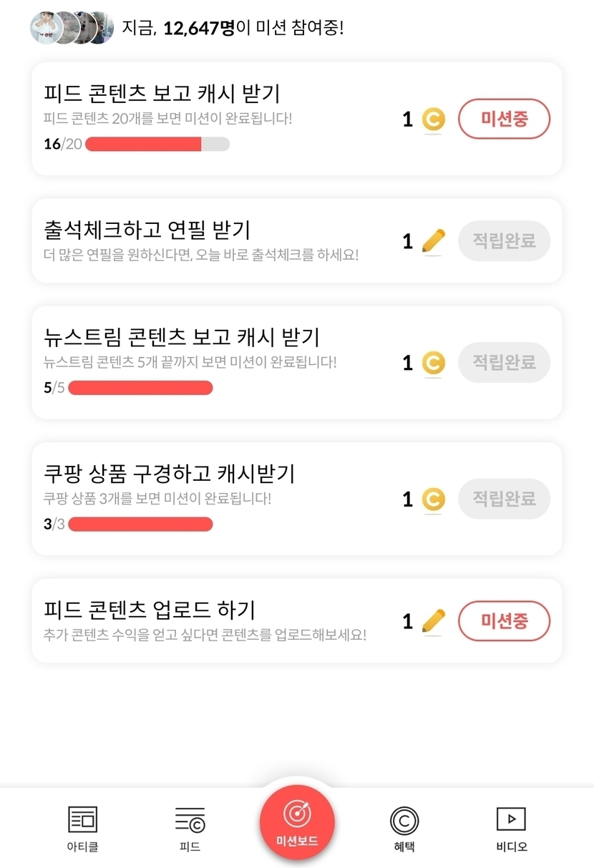Open the 비디오 tab icon

point(511,820)
